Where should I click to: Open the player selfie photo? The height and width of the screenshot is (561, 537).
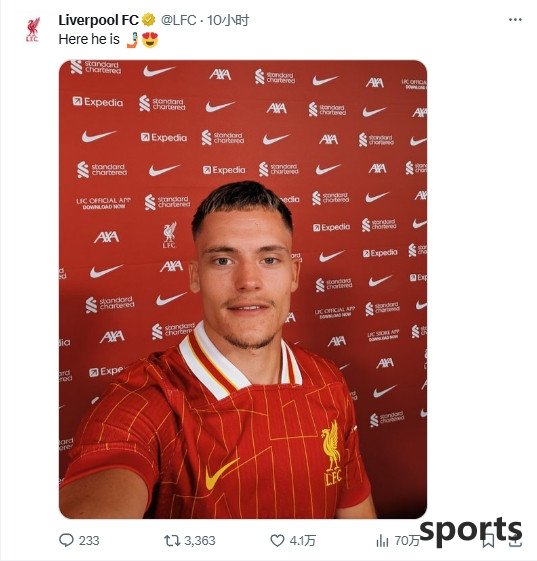pos(243,289)
